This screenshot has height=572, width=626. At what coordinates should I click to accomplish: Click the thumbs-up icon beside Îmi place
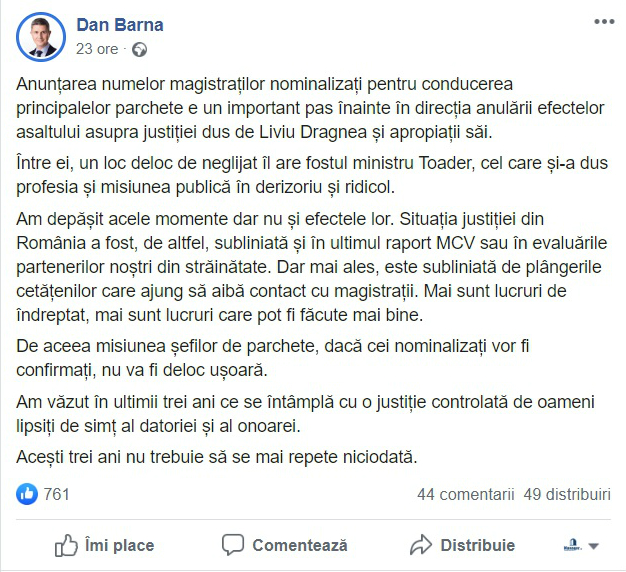click(66, 545)
